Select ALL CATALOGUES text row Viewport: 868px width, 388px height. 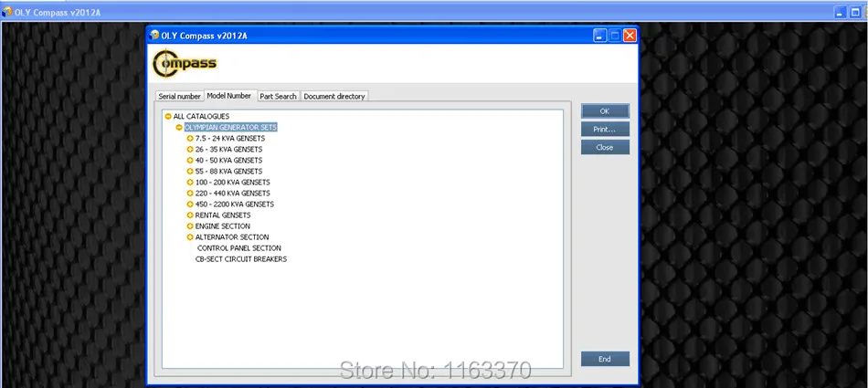pos(201,116)
